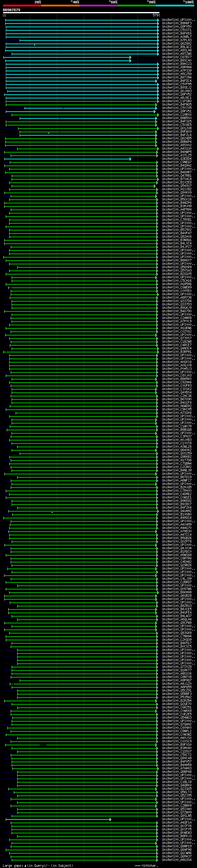Select hit label UniRef100_Q012U8
The height and width of the screenshot is (868, 197).
176,128
